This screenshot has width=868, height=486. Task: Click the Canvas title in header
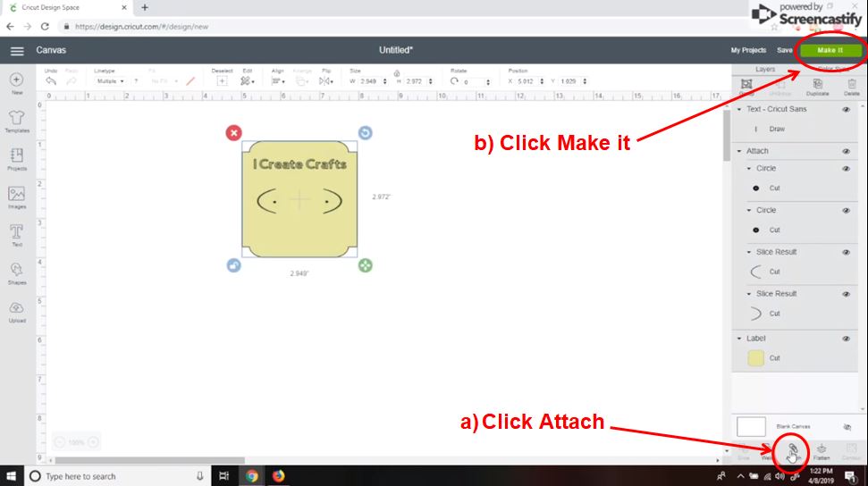pos(51,50)
